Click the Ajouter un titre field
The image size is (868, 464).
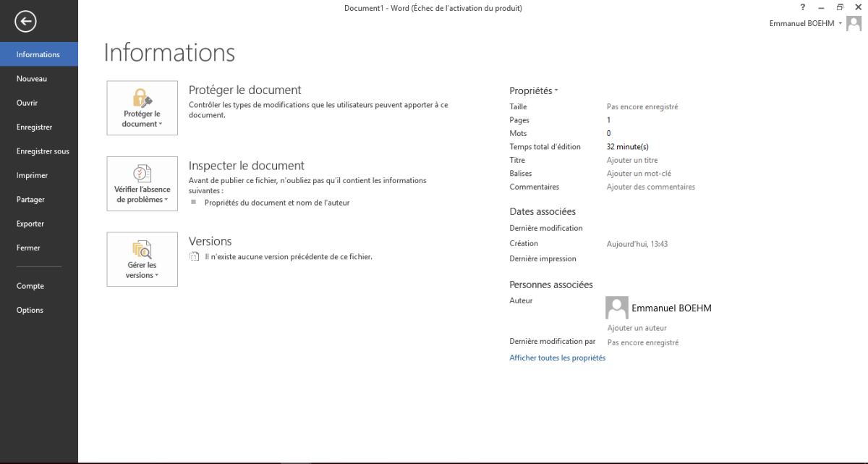tap(632, 160)
